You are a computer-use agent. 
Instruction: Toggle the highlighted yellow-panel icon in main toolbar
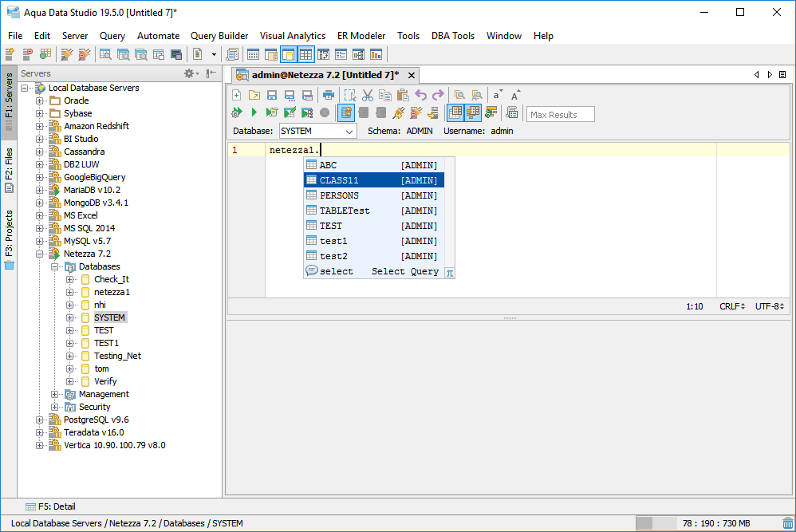click(289, 54)
